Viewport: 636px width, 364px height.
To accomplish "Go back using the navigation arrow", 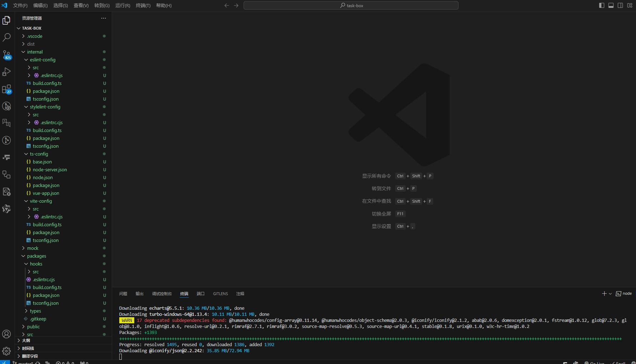I will point(227,5).
